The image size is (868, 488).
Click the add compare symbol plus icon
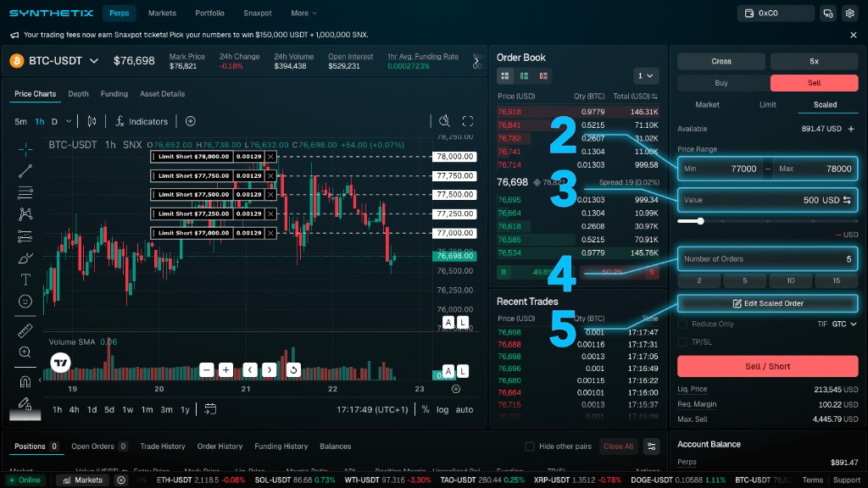(x=191, y=121)
